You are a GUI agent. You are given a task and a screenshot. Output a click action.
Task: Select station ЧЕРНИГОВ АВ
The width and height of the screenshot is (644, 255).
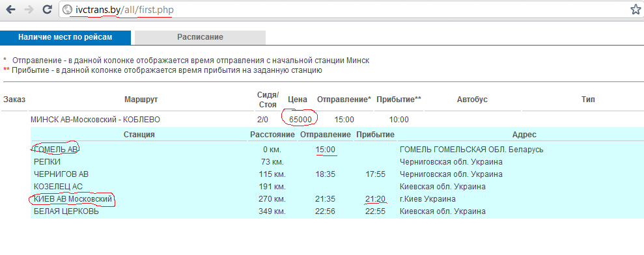(x=61, y=174)
